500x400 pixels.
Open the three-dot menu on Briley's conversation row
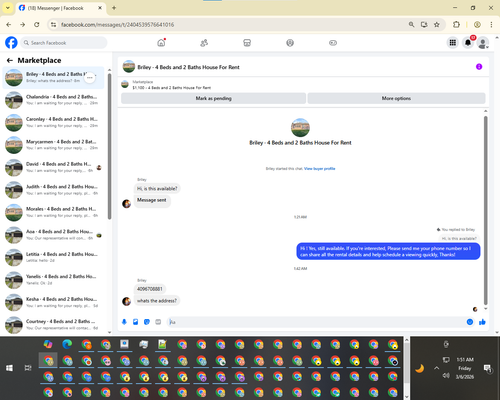tap(90, 77)
